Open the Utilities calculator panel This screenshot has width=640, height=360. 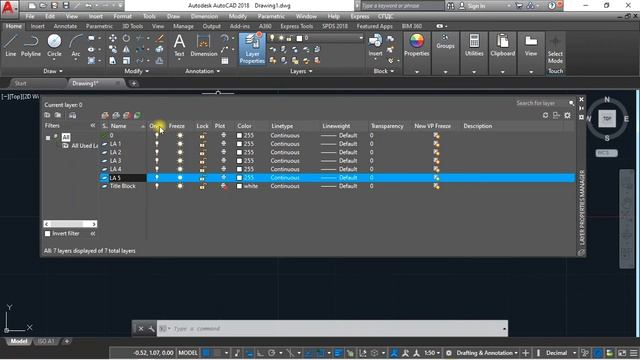pyautogui.click(x=474, y=45)
